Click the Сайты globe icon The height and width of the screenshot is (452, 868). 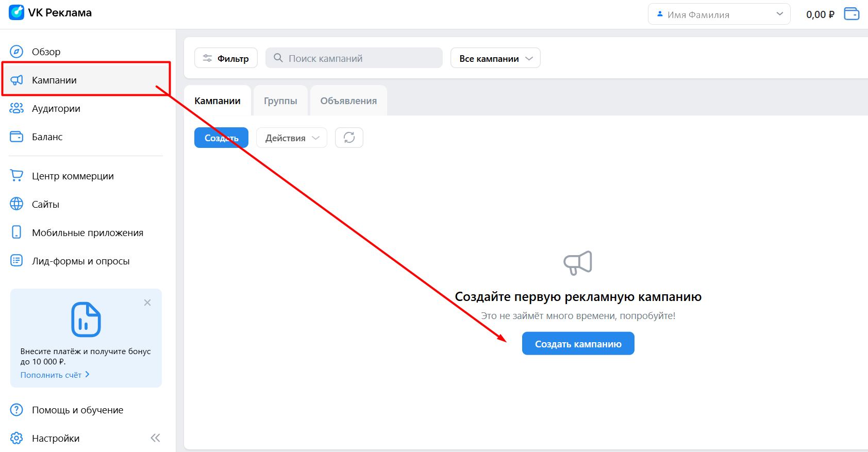(16, 204)
